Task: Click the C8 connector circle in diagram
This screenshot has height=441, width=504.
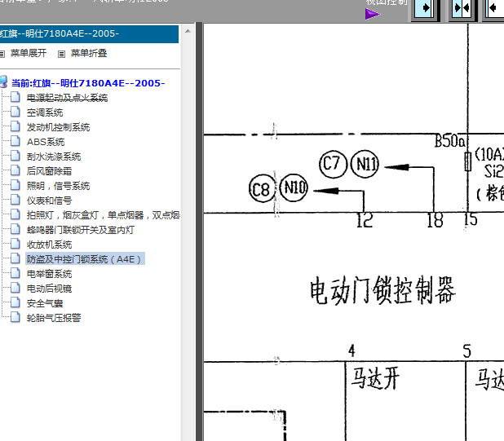Action: point(262,188)
